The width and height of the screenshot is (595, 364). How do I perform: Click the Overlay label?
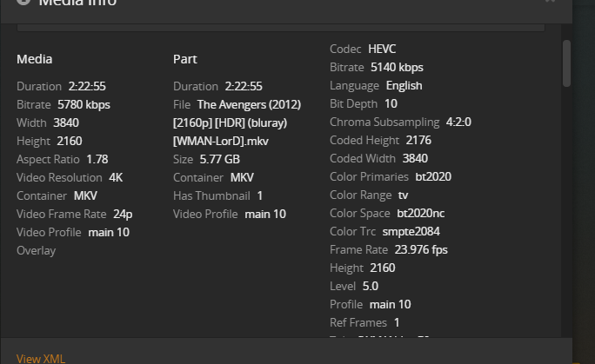coord(36,250)
